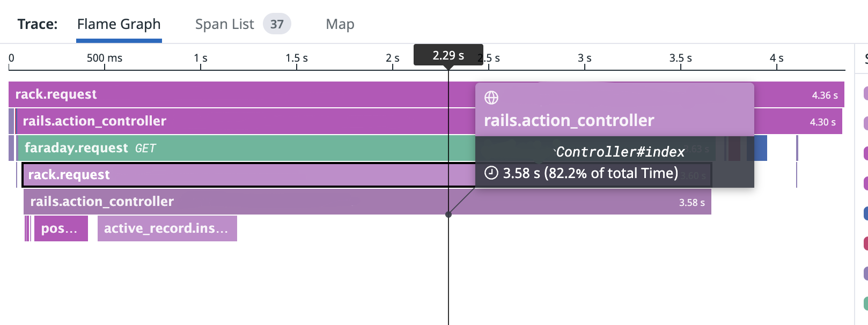Click the 3.5 s mark on the time axis

click(x=680, y=58)
